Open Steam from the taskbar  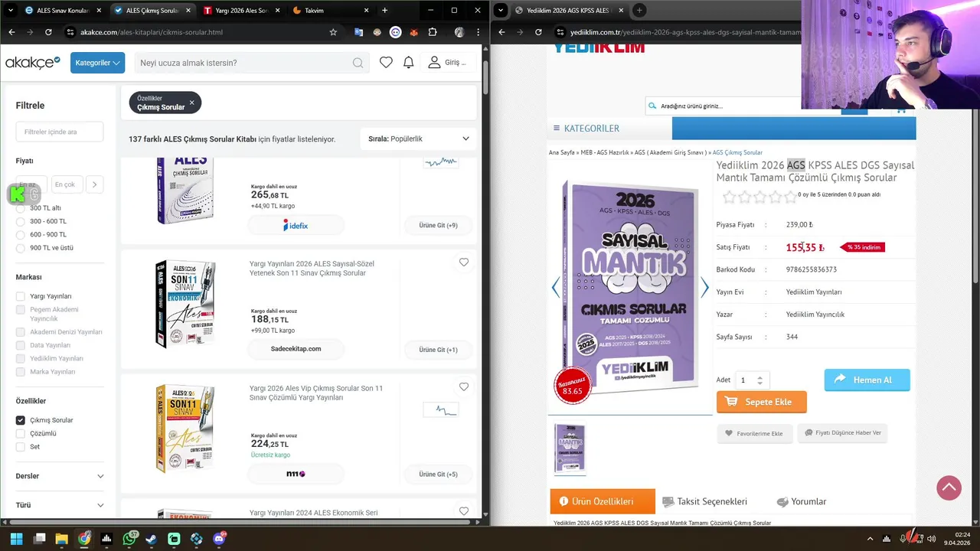[x=152, y=539]
